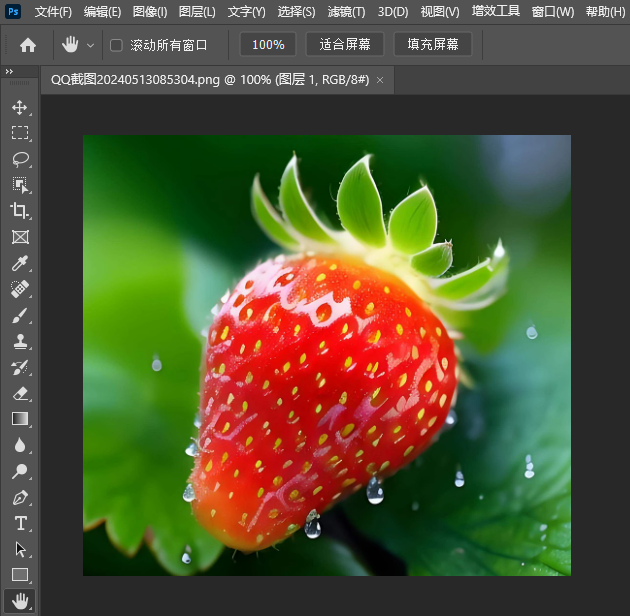Enable the 滚动所有窗口 checkbox
630x616 pixels.
(116, 45)
